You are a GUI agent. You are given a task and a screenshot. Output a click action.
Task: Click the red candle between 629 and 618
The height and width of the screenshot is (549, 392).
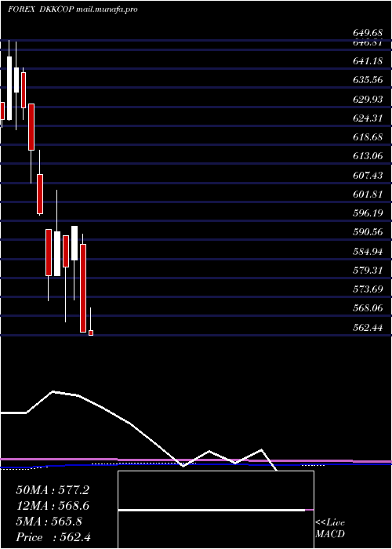[31, 127]
